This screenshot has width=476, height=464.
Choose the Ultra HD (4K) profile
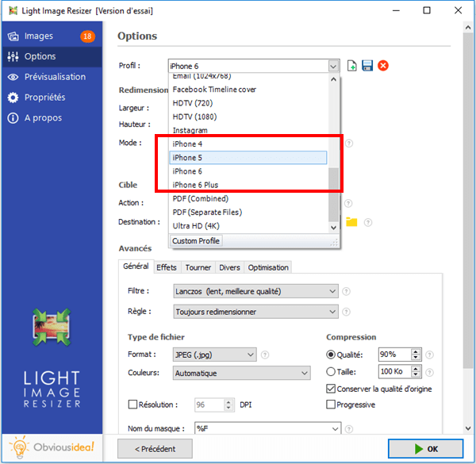(x=248, y=226)
